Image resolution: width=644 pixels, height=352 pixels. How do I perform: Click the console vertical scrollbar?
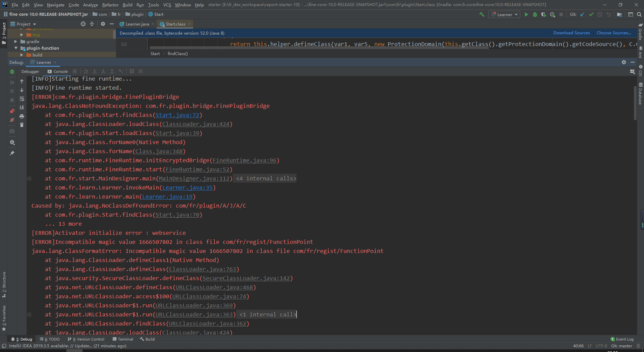pyautogui.click(x=635, y=103)
